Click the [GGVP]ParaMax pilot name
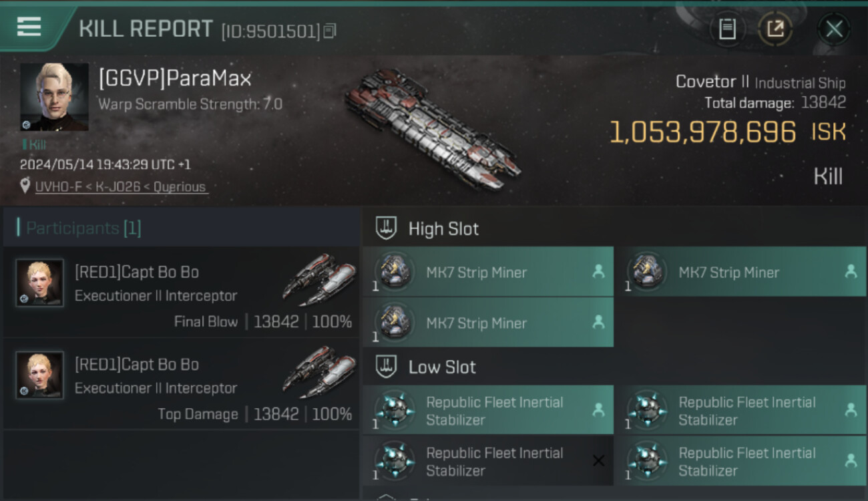 (x=175, y=79)
